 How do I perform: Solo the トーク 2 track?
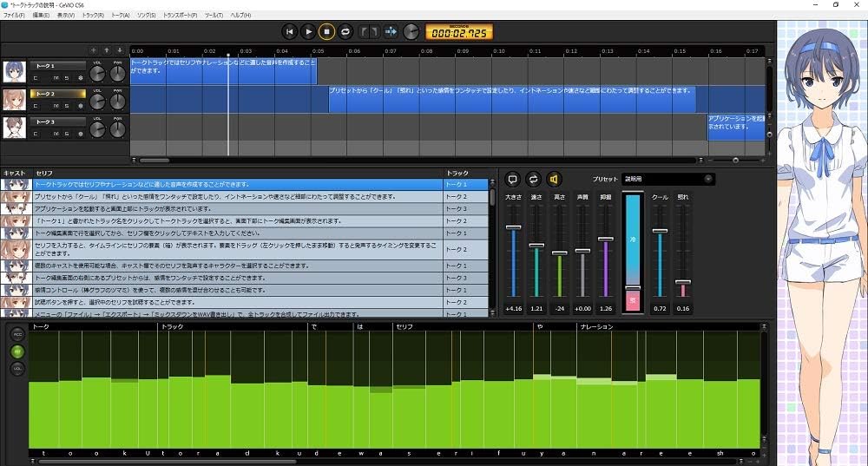pos(67,107)
